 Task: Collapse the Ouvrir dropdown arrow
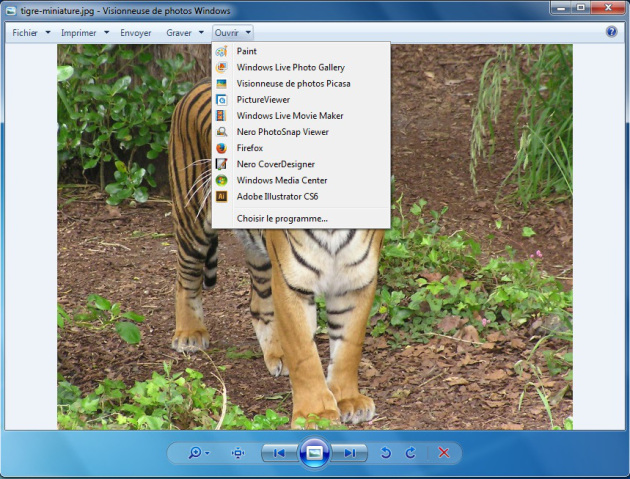click(x=248, y=32)
